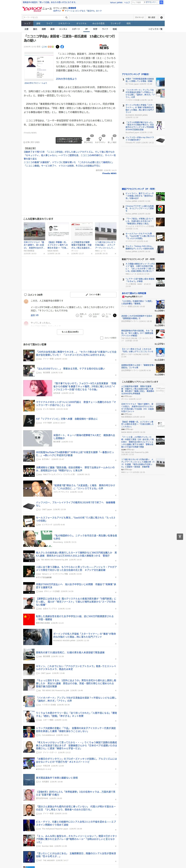This screenshot has width=186, height=868.
Task: Click the Yahoo! JAPAN top-right link
Action: 116,2
